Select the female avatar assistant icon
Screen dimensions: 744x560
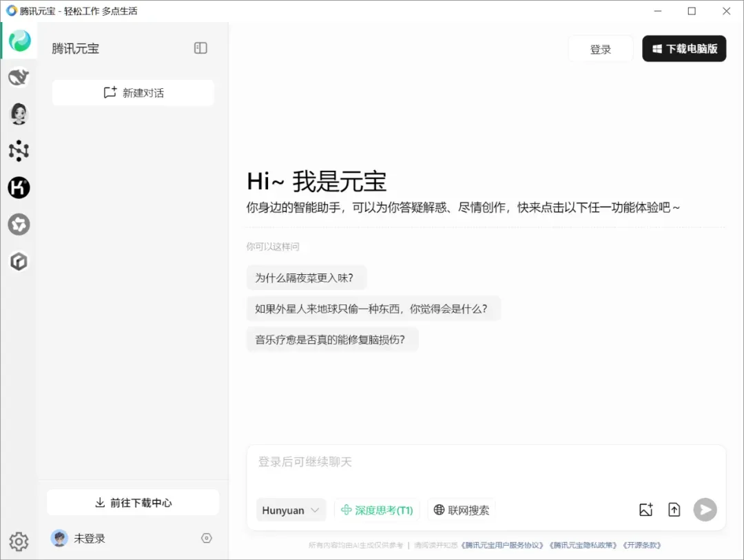tap(19, 114)
